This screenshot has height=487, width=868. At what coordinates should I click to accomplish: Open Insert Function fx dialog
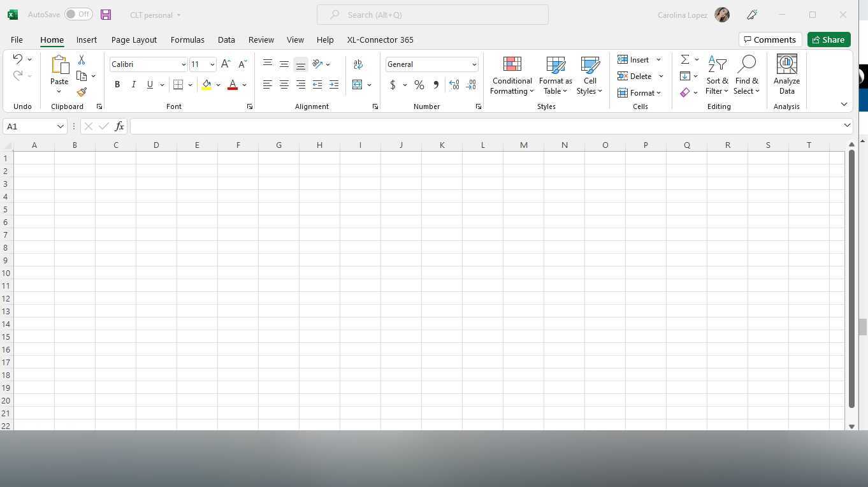click(x=119, y=126)
